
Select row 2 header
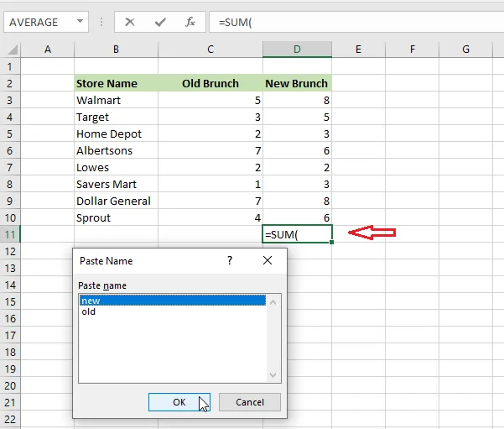9,83
